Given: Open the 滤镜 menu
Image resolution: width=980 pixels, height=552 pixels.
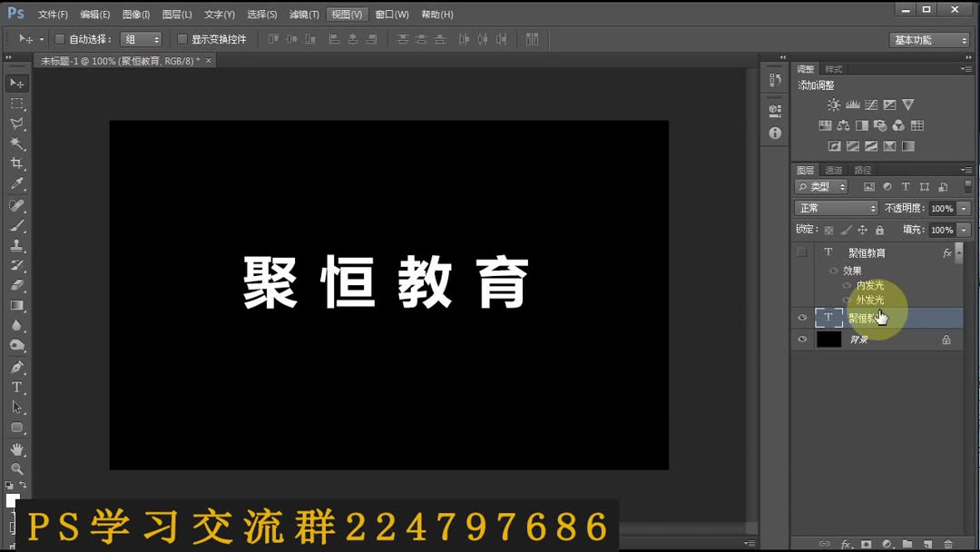Looking at the screenshot, I should point(304,14).
